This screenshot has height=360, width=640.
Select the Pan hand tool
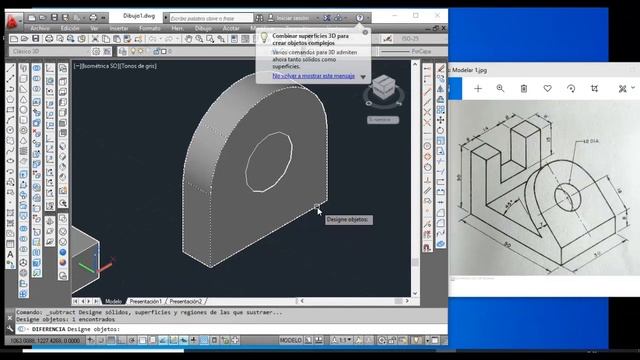click(x=188, y=39)
